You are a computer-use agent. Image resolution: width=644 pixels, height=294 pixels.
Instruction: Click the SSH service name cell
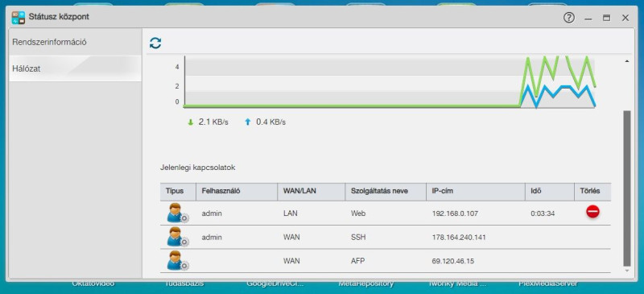click(358, 238)
